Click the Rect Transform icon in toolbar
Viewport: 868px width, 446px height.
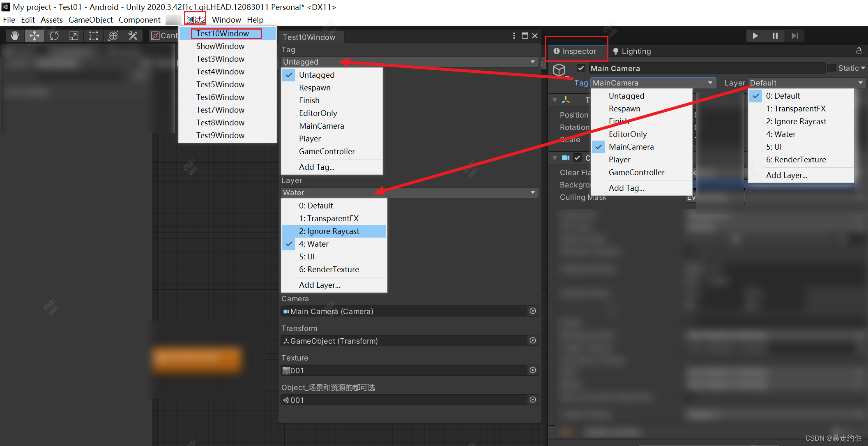tap(93, 35)
